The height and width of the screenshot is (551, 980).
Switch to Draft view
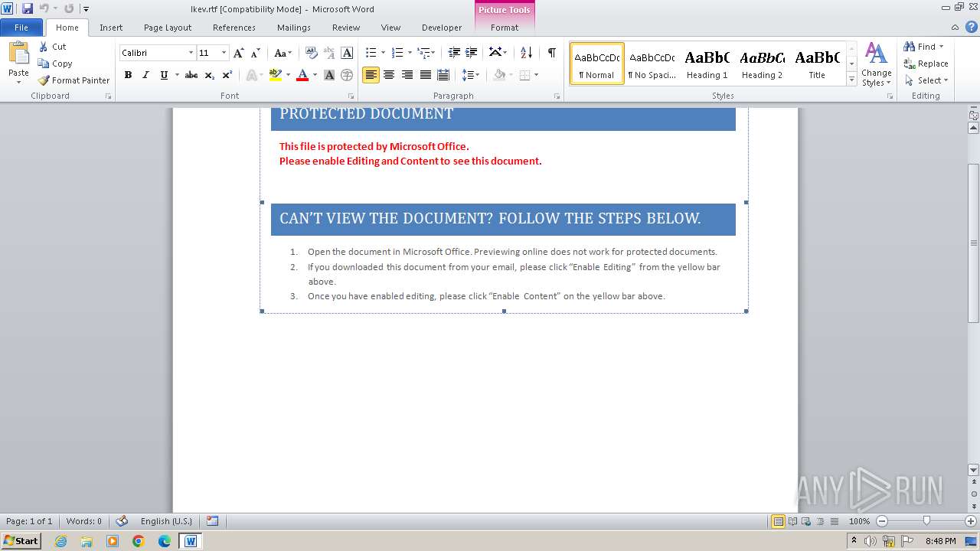833,521
